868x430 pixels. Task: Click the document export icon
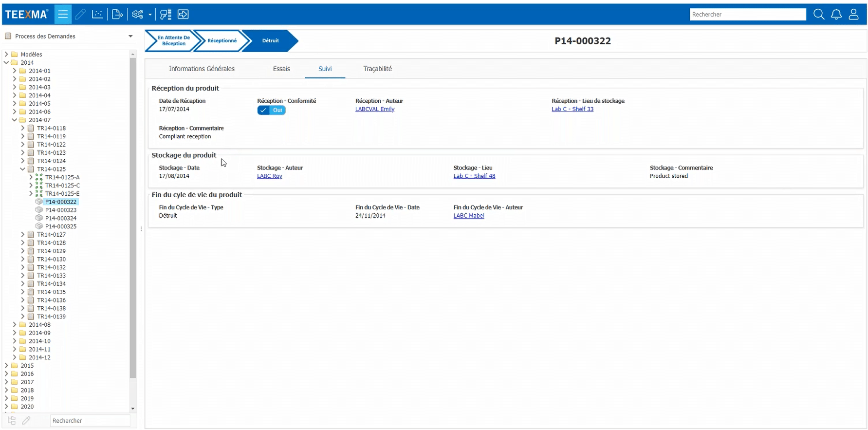[x=117, y=14]
